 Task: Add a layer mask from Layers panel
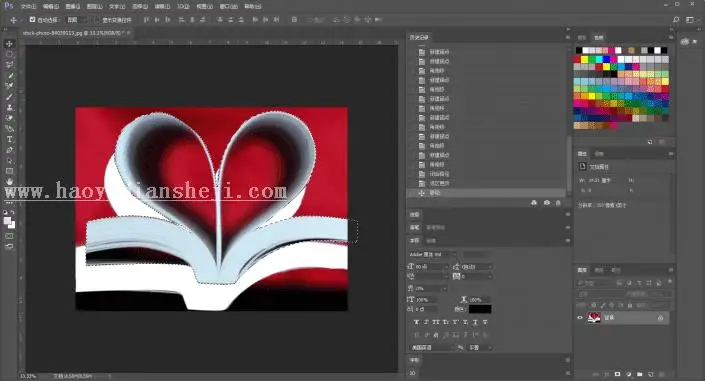[617, 374]
